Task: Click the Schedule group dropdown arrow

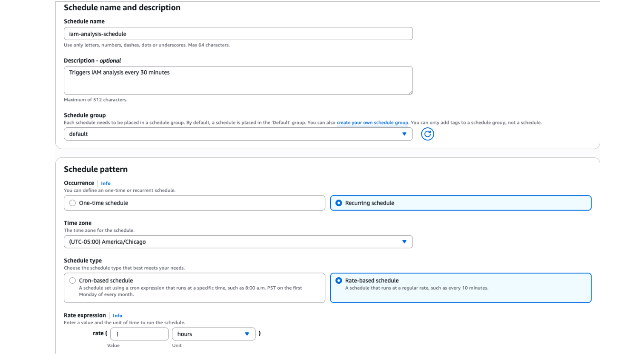Action: tap(404, 134)
